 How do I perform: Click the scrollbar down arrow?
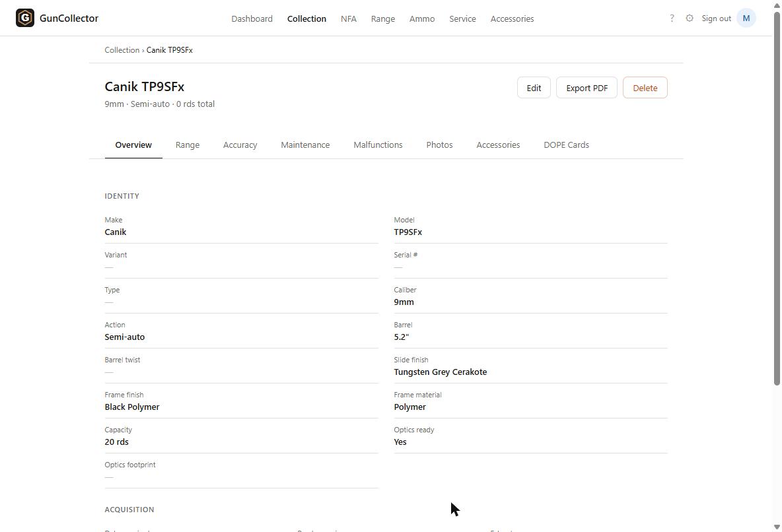click(777, 527)
